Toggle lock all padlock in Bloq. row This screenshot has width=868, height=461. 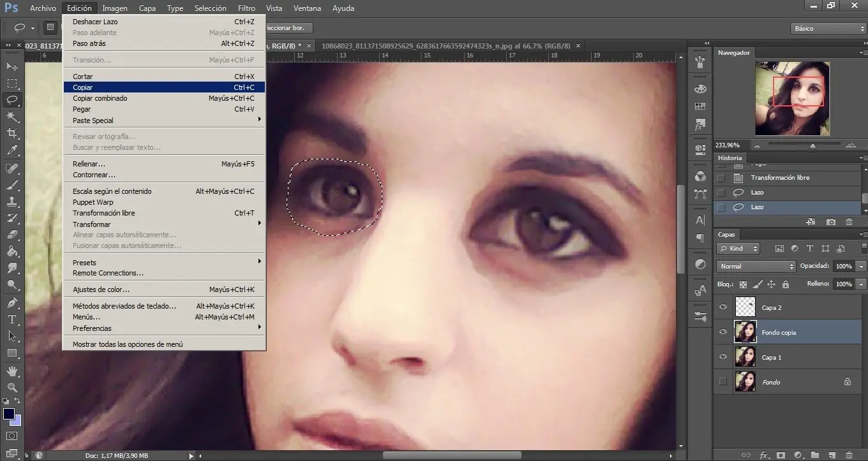click(786, 284)
